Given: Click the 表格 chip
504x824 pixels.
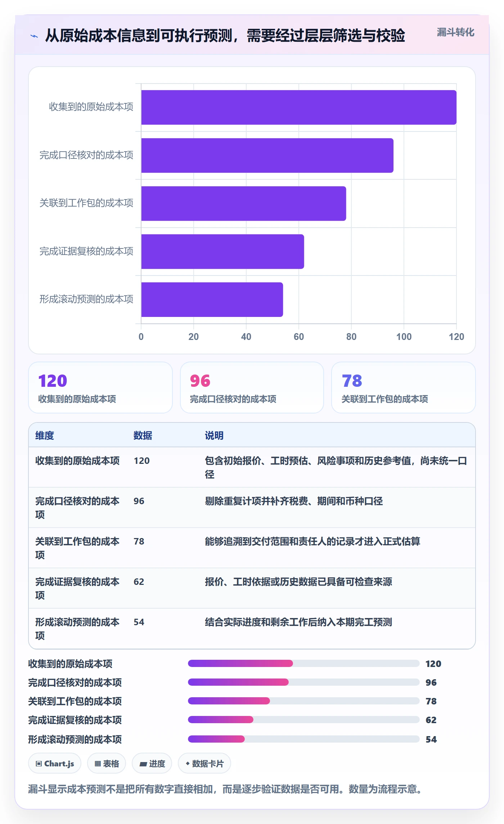Looking at the screenshot, I should (x=107, y=763).
